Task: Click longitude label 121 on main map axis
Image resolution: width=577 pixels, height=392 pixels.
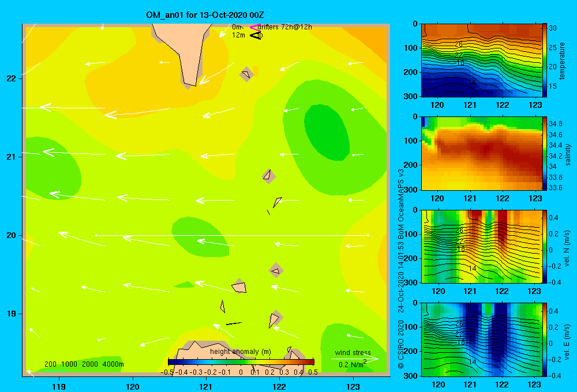Action: click(206, 386)
